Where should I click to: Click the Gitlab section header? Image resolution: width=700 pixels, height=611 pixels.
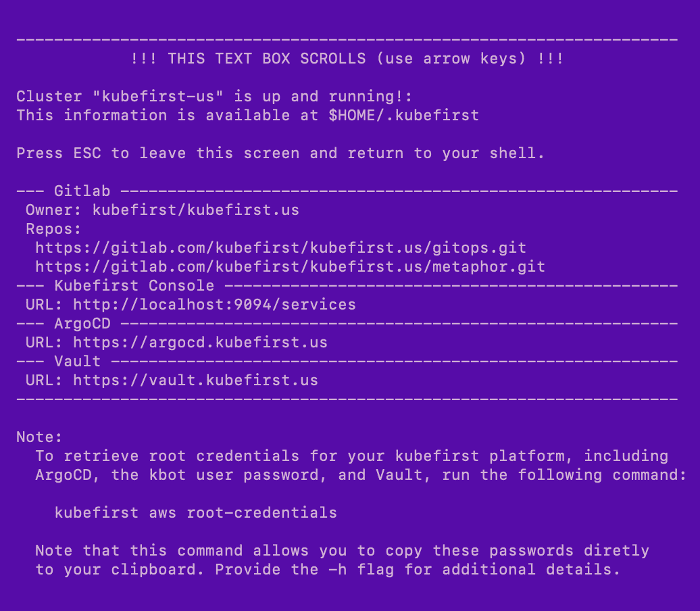tap(82, 191)
